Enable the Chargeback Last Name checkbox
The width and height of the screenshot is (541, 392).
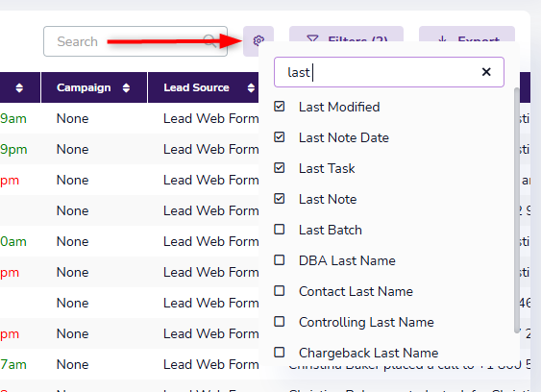click(x=279, y=353)
